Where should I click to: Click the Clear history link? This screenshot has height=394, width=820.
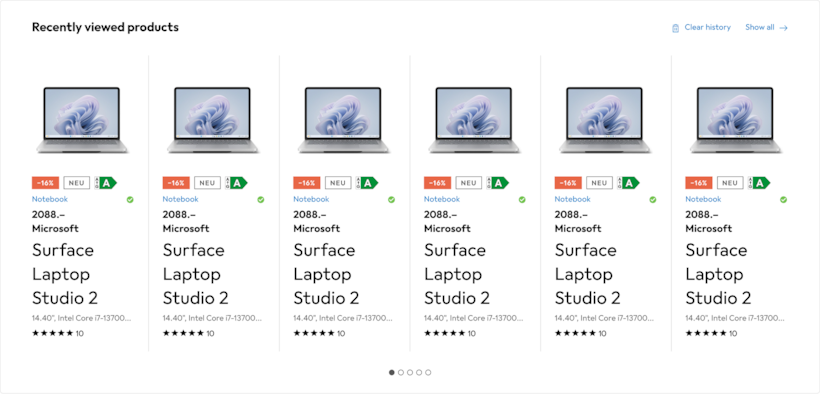[708, 27]
